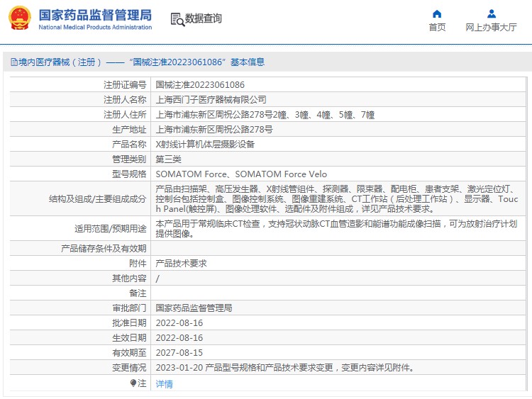Click the 生效日期 row label
The image size is (532, 399).
pyautogui.click(x=129, y=337)
